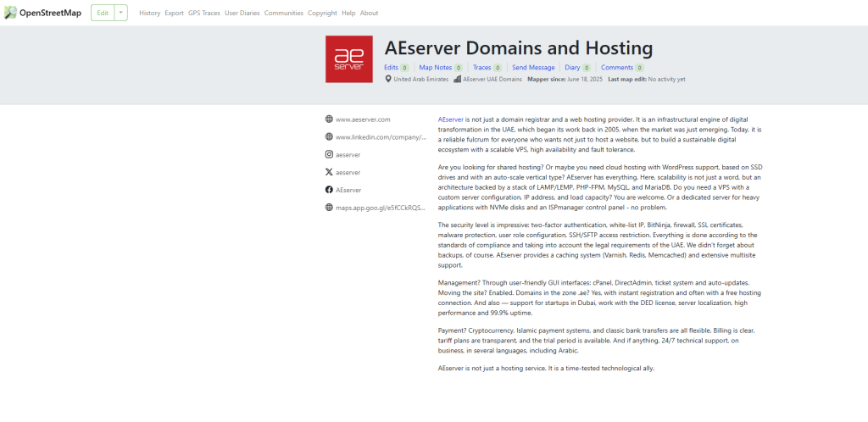The image size is (868, 422).
Task: Click the Comments count badge
Action: click(639, 68)
